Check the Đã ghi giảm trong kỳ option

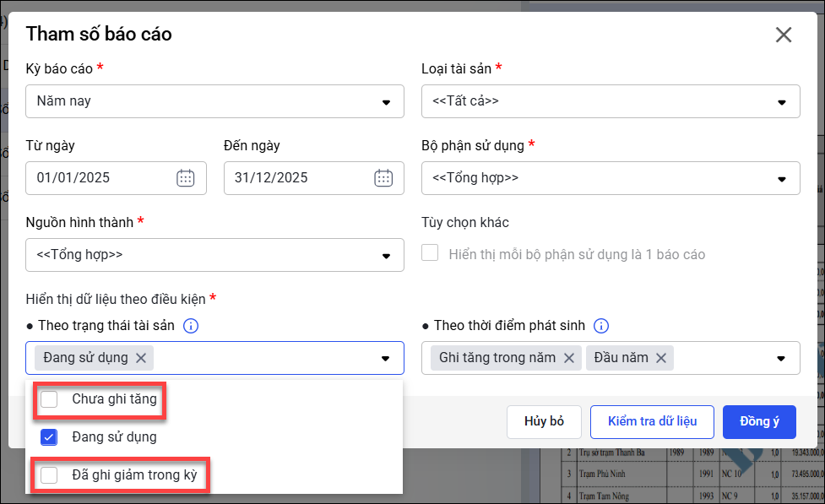[50, 475]
